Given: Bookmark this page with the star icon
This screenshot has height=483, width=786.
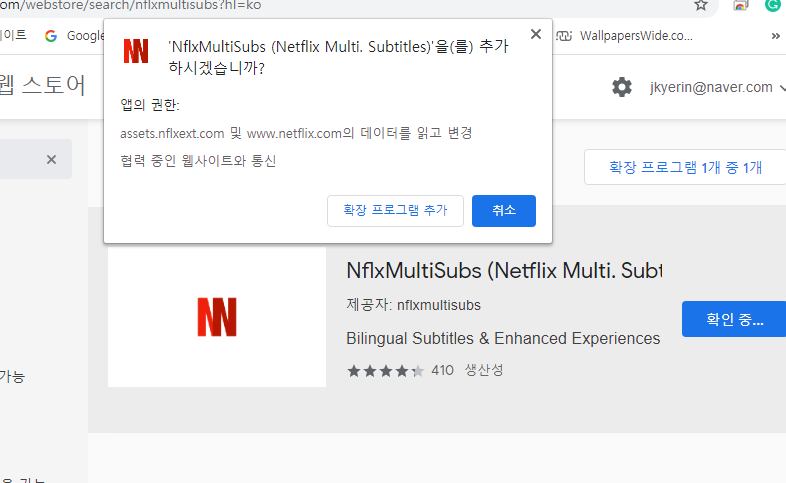Looking at the screenshot, I should (701, 5).
